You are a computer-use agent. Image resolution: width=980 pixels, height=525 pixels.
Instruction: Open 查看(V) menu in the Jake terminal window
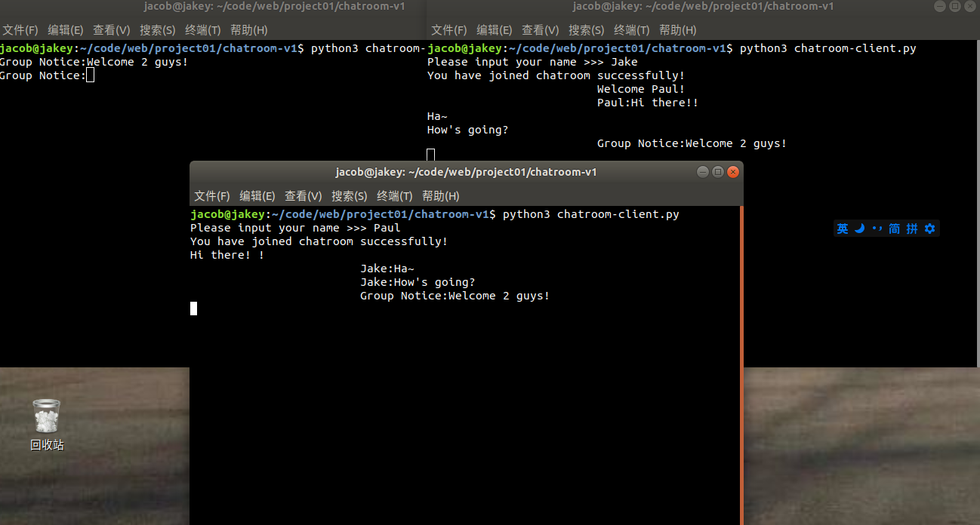(x=541, y=30)
